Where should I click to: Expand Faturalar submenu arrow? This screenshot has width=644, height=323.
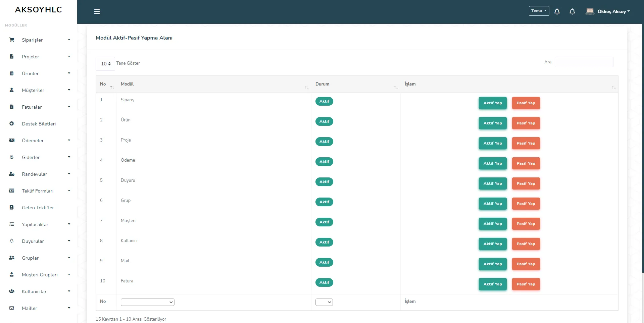(69, 107)
